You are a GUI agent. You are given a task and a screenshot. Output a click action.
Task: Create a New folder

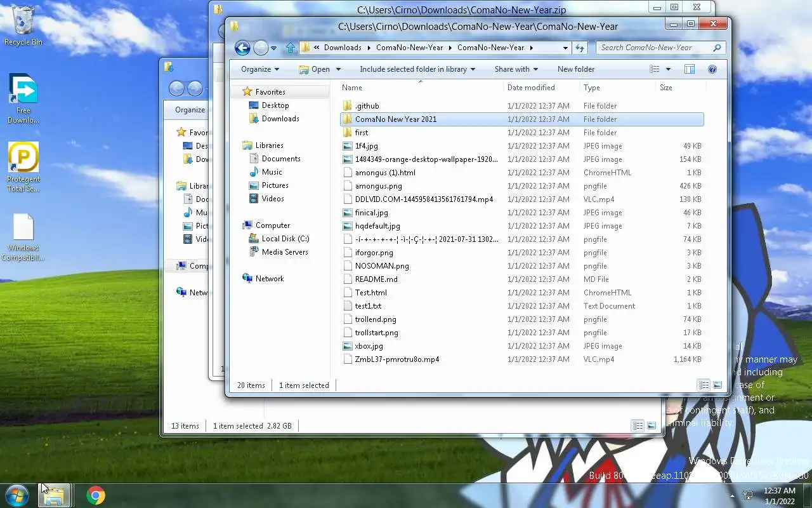click(x=576, y=69)
